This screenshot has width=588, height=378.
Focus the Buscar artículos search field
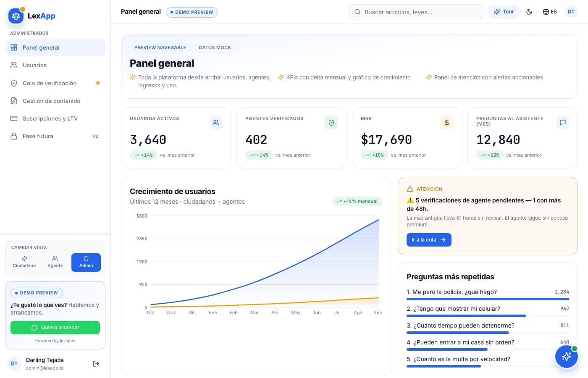pyautogui.click(x=416, y=12)
